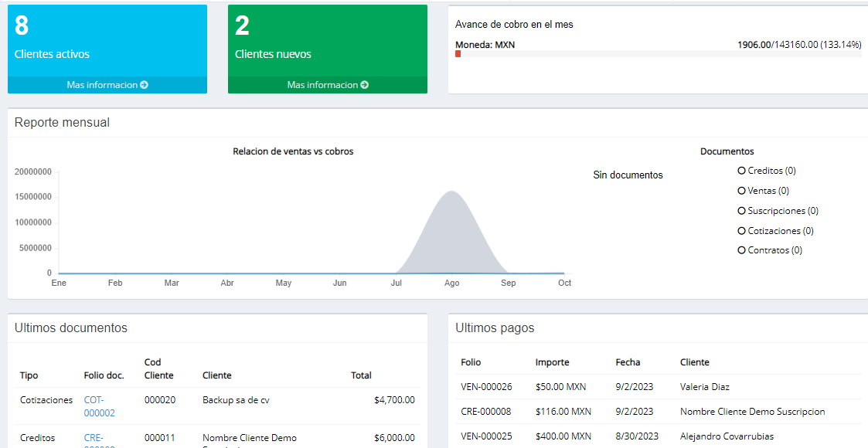Select the Cotizaciones (0) legend circle
868x448 pixels.
[x=742, y=231]
